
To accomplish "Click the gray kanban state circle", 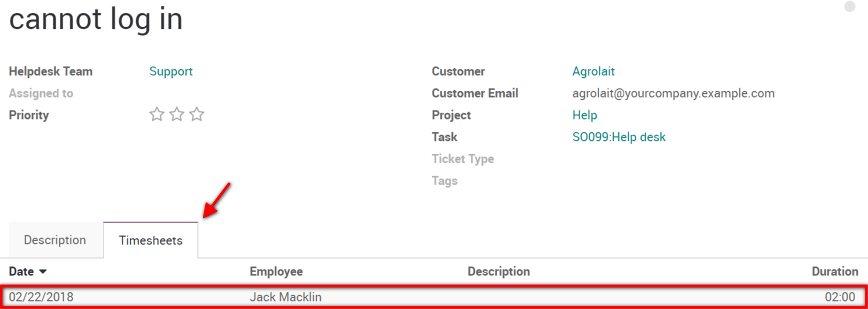I will tap(849, 6).
